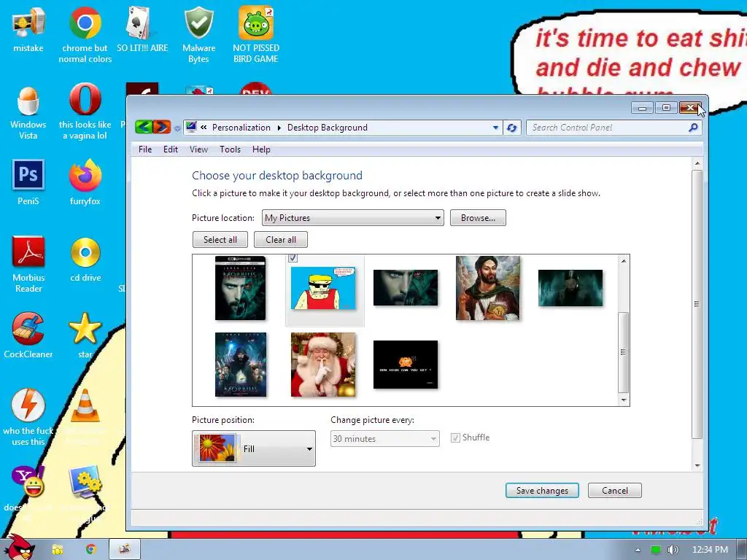
Task: Open the Morbius Reader PDF icon
Action: coord(28,252)
